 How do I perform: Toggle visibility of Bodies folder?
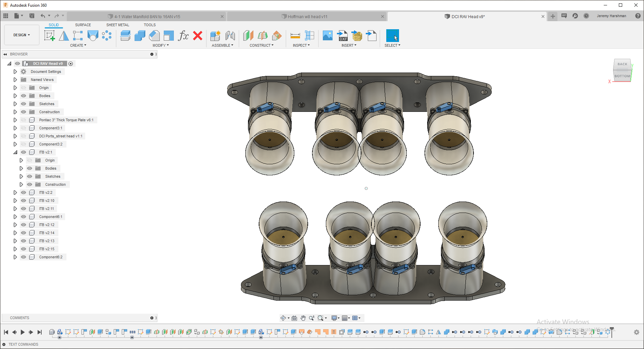tap(23, 96)
